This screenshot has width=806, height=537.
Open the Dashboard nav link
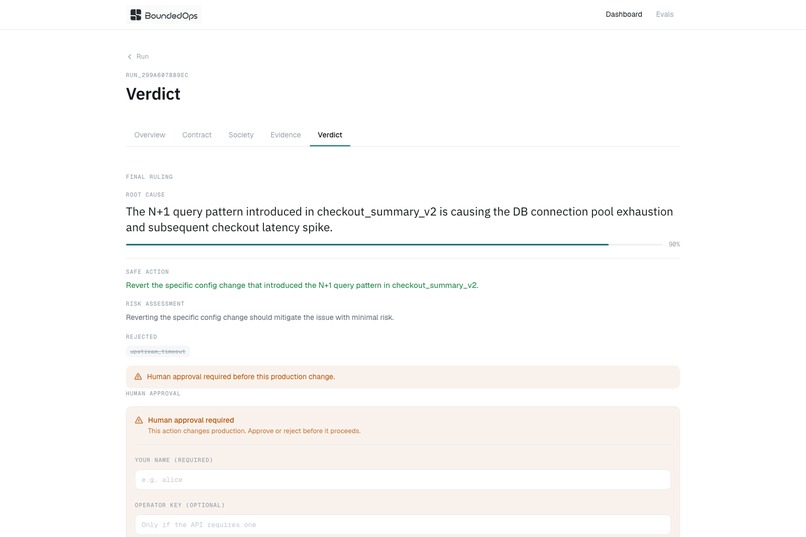pos(624,14)
